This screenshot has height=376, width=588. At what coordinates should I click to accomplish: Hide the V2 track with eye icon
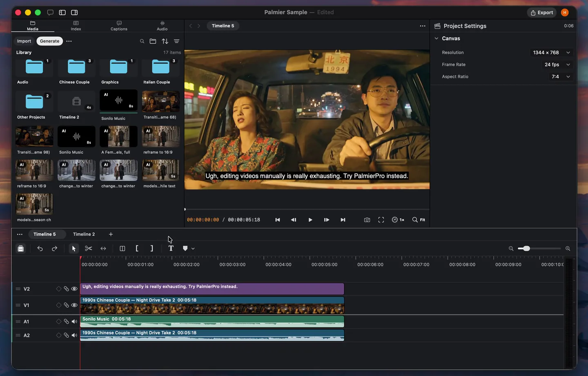[74, 289]
